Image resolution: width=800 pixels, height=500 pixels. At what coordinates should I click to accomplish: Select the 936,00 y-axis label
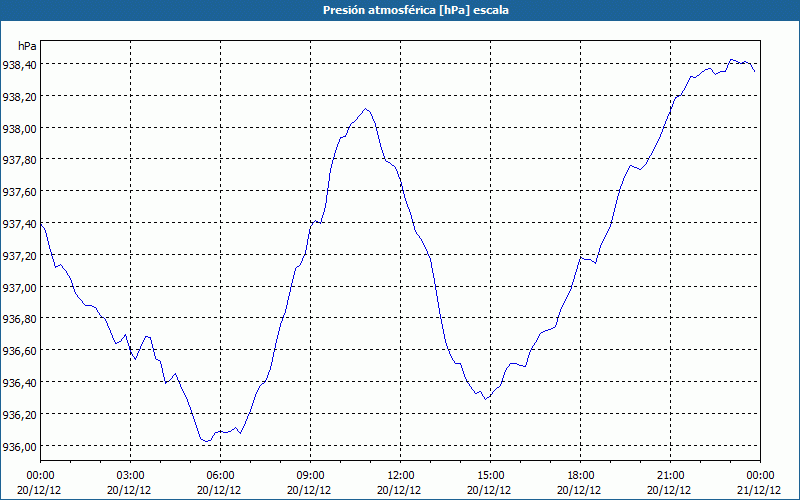tap(19, 446)
